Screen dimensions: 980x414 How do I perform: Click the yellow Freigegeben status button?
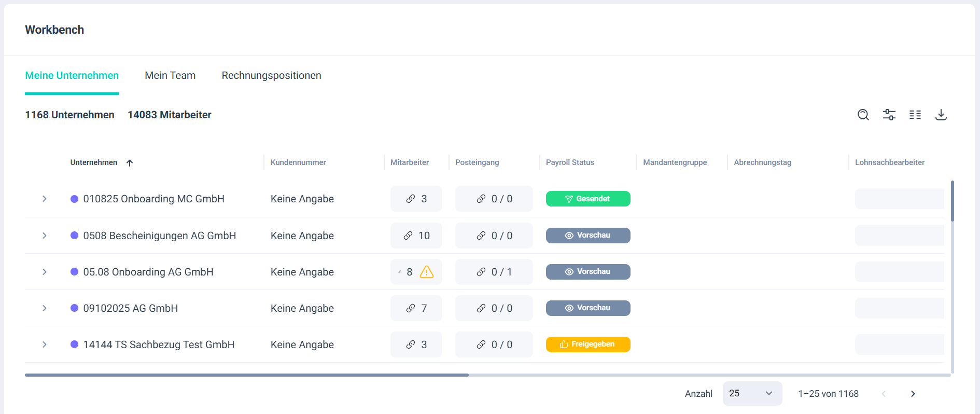[x=588, y=344]
